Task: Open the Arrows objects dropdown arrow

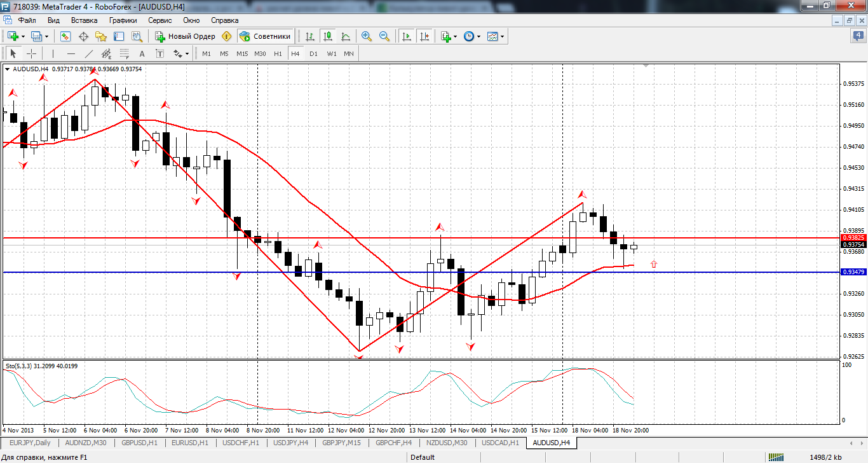Action: coord(187,53)
